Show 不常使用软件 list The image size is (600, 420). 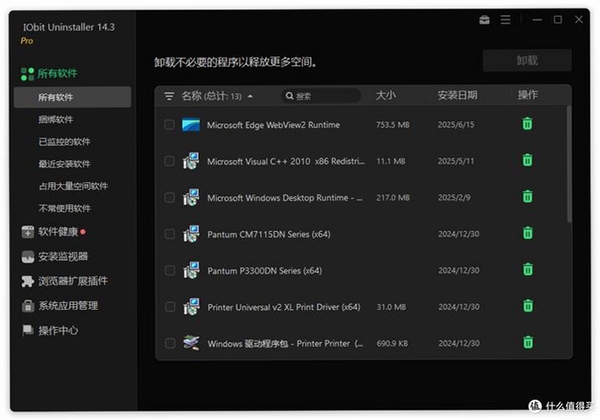pyautogui.click(x=64, y=208)
